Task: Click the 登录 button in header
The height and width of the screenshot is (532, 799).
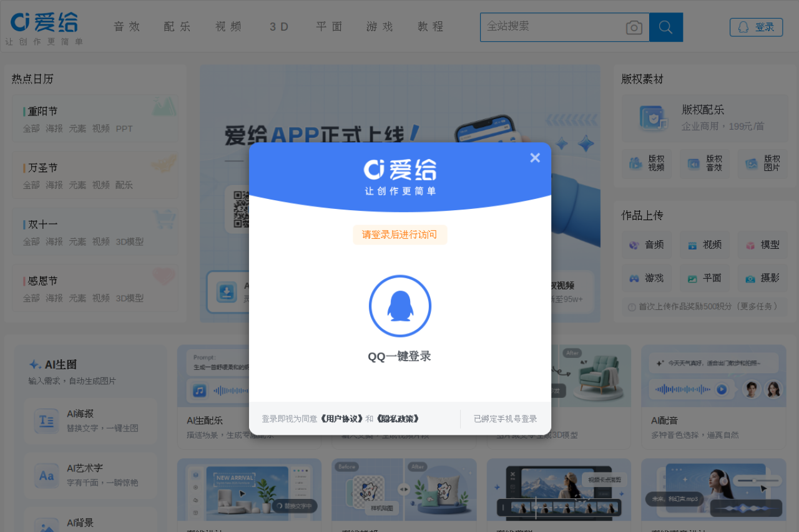Action: point(756,27)
